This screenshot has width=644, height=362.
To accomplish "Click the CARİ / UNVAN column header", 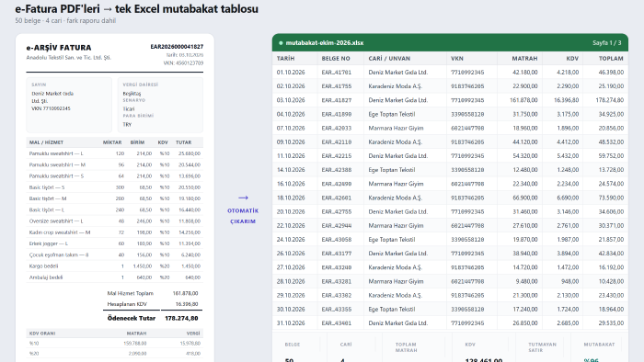I will pos(389,58).
